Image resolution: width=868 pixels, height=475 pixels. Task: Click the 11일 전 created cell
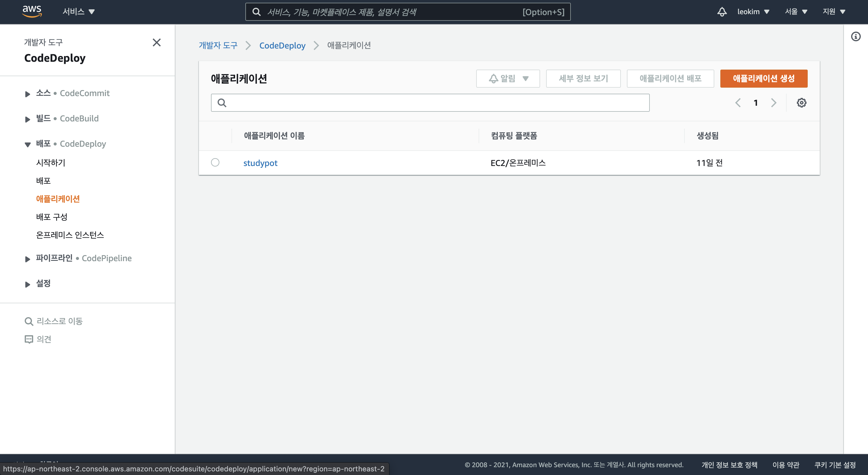[x=709, y=163]
